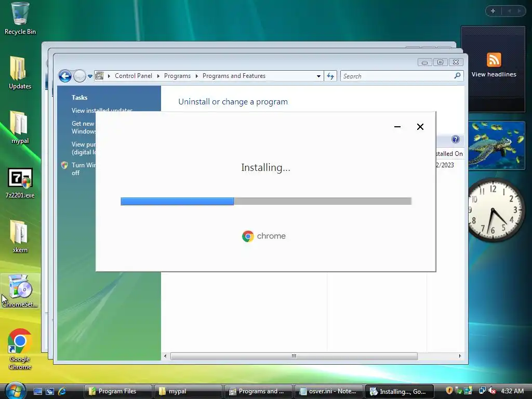Click the clock gadget on sidebar

click(x=495, y=210)
